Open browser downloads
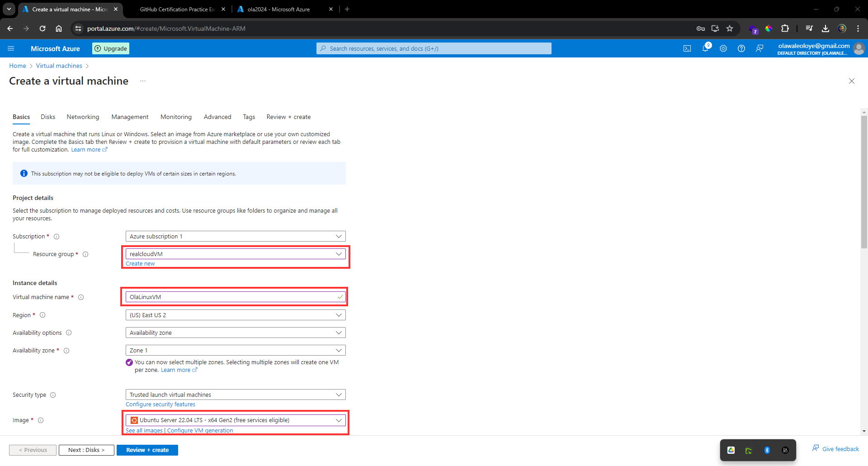868x466 pixels. click(x=826, y=29)
